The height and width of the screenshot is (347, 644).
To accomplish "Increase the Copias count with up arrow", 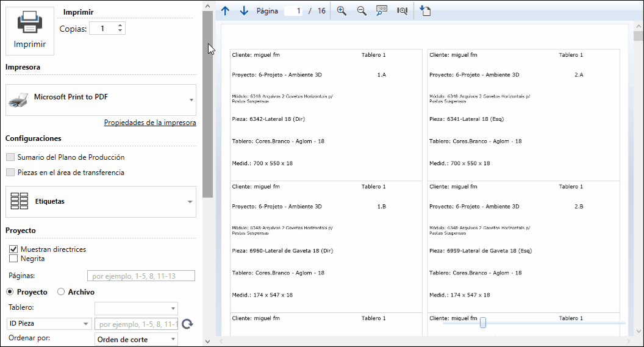I will 120,26.
